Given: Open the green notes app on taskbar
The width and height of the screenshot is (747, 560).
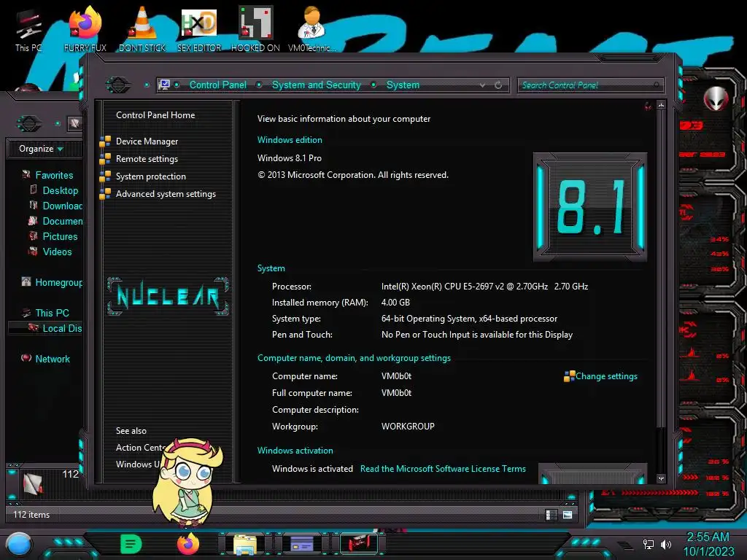Looking at the screenshot, I should click(131, 544).
